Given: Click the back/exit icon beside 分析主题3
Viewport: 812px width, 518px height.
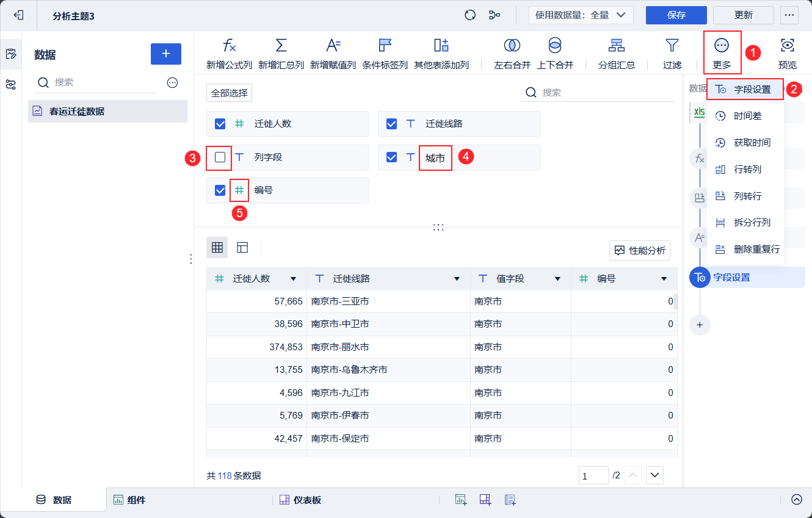Looking at the screenshot, I should point(18,15).
